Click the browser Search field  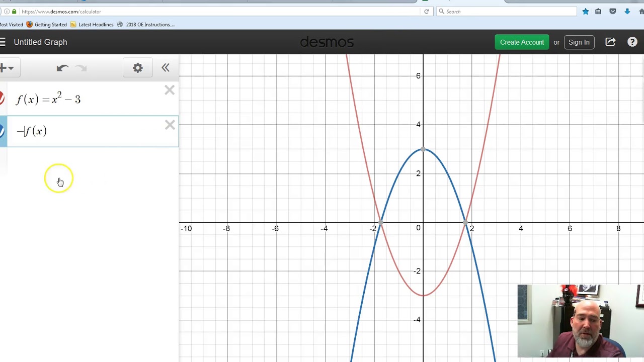point(506,12)
